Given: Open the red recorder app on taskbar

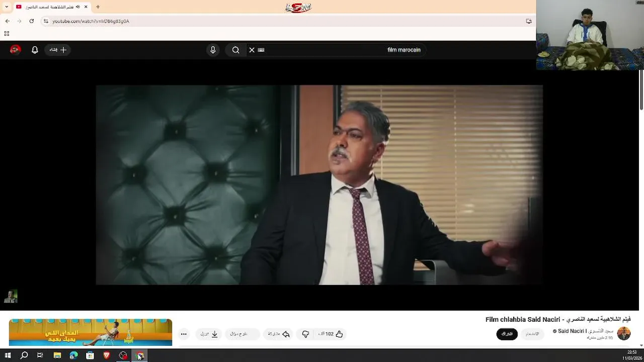Looking at the screenshot, I should coord(123,355).
